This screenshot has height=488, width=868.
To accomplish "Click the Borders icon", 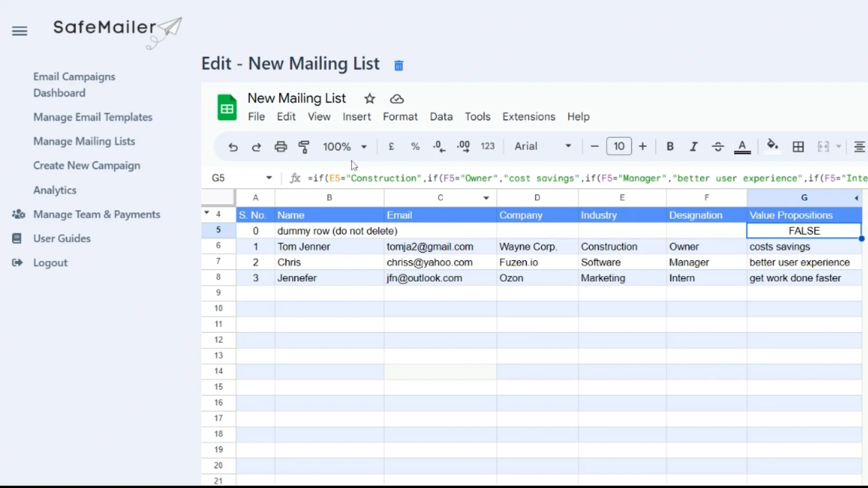I will click(x=797, y=146).
